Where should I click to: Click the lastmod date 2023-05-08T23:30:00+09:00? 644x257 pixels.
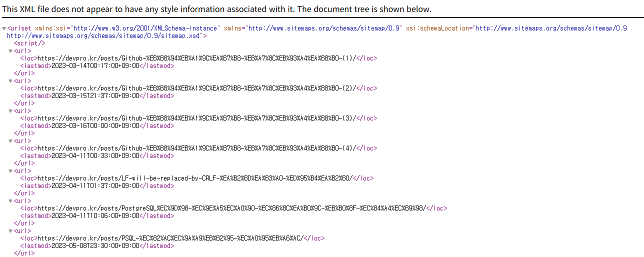tap(95, 246)
